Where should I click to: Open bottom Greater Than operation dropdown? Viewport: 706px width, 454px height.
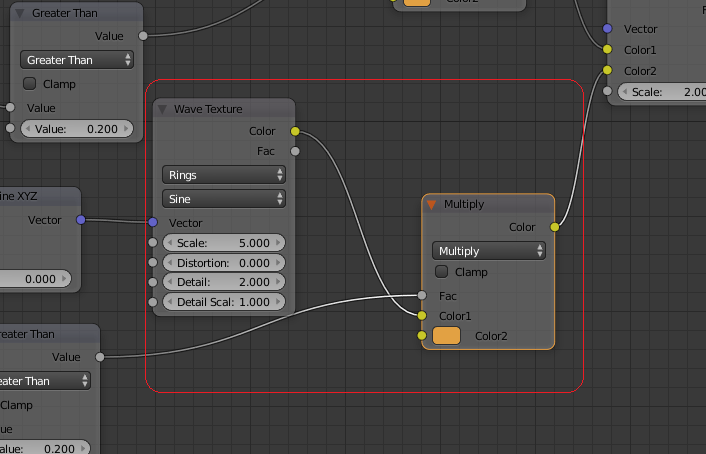click(x=43, y=381)
